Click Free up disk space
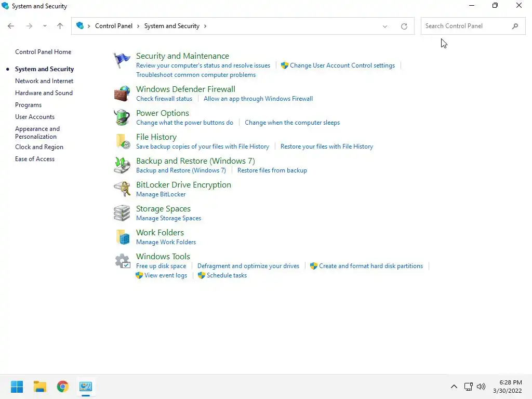Image resolution: width=532 pixels, height=399 pixels. [x=161, y=266]
